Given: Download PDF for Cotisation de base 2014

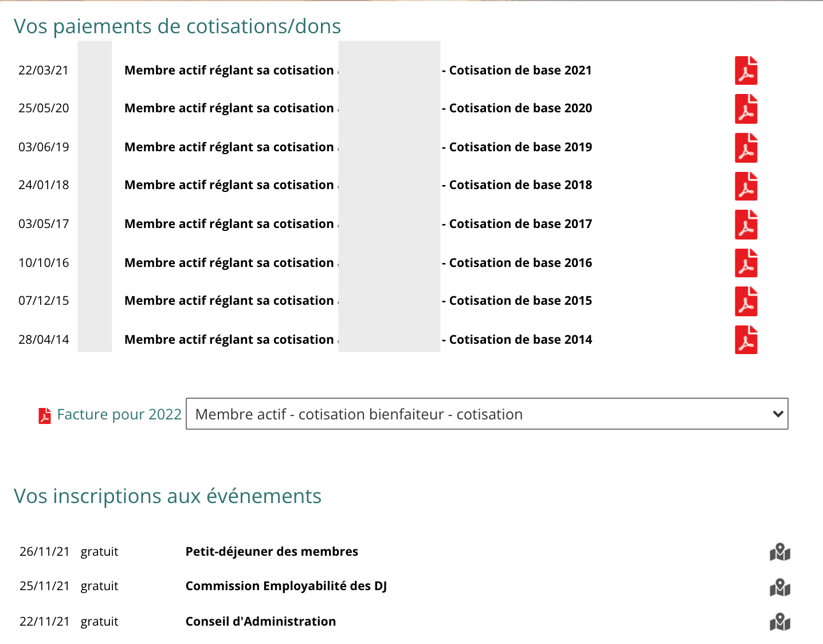Looking at the screenshot, I should coord(746,340).
